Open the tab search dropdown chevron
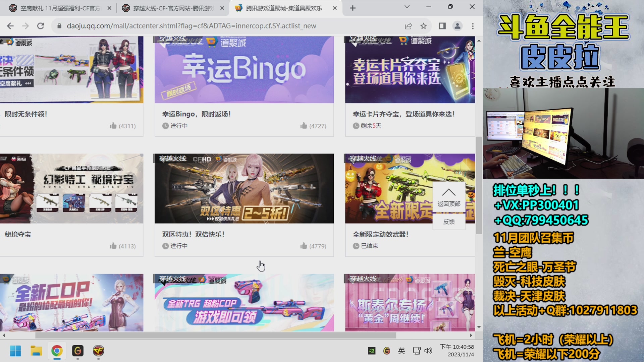The width and height of the screenshot is (644, 362). coord(407,7)
